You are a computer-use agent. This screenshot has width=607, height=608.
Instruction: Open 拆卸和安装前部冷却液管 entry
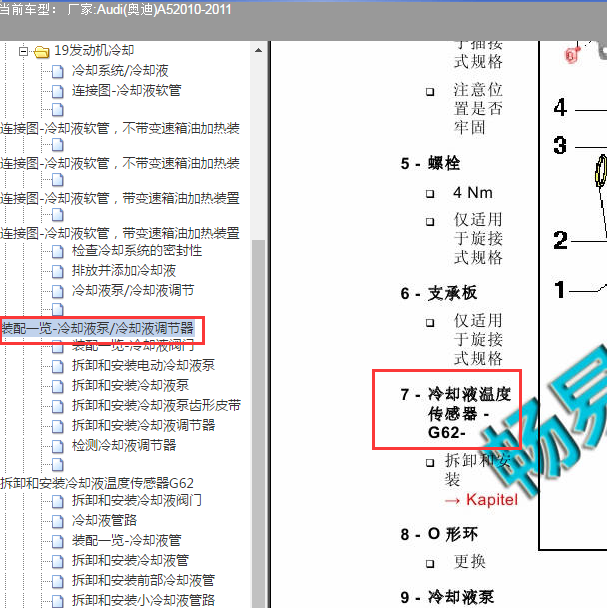coord(143,580)
